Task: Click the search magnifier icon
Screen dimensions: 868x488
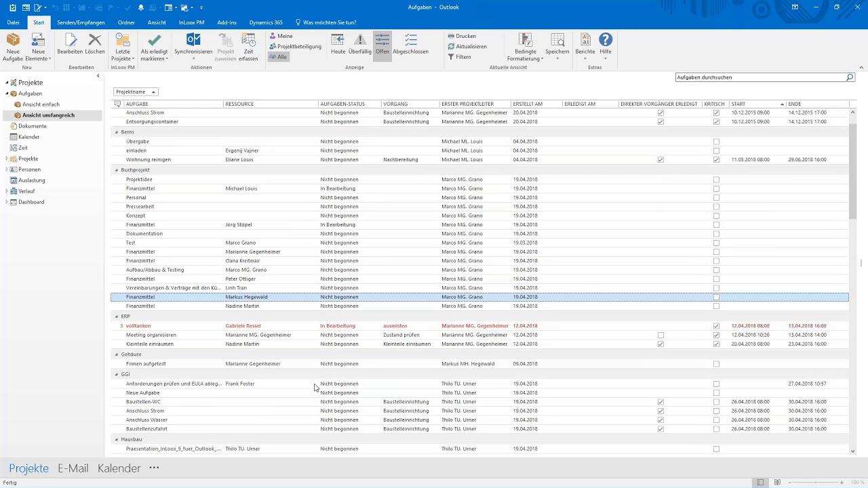Action: coord(850,77)
